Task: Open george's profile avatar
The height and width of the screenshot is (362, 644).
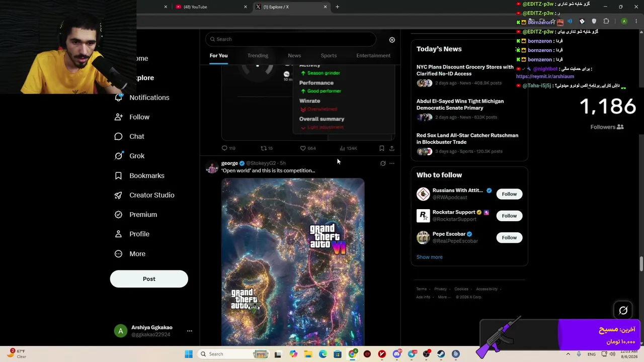Action: click(212, 167)
